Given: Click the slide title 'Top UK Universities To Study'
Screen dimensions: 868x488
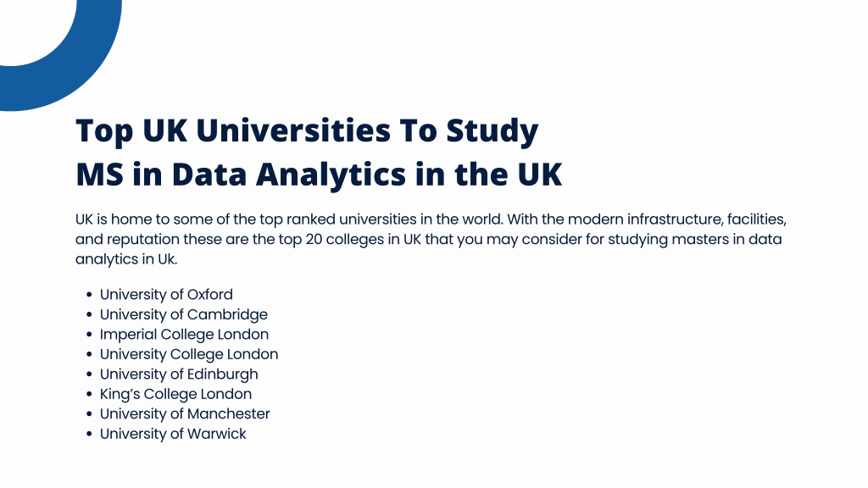Looking at the screenshot, I should pos(307,131).
